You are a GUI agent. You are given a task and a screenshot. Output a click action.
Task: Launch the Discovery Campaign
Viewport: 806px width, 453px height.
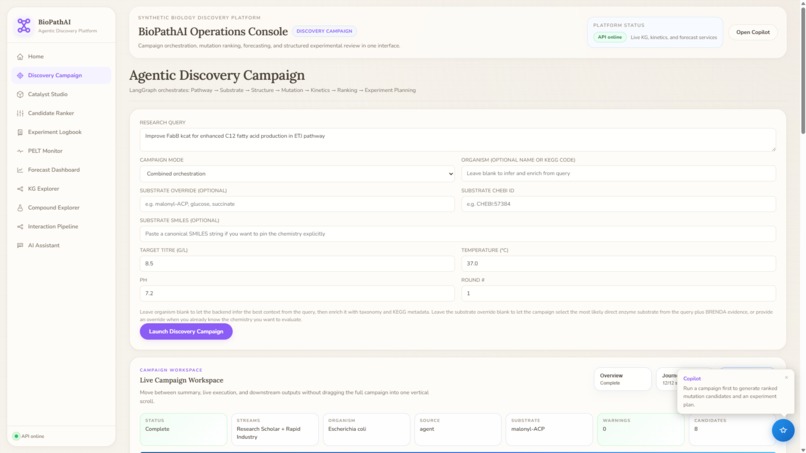click(x=186, y=332)
